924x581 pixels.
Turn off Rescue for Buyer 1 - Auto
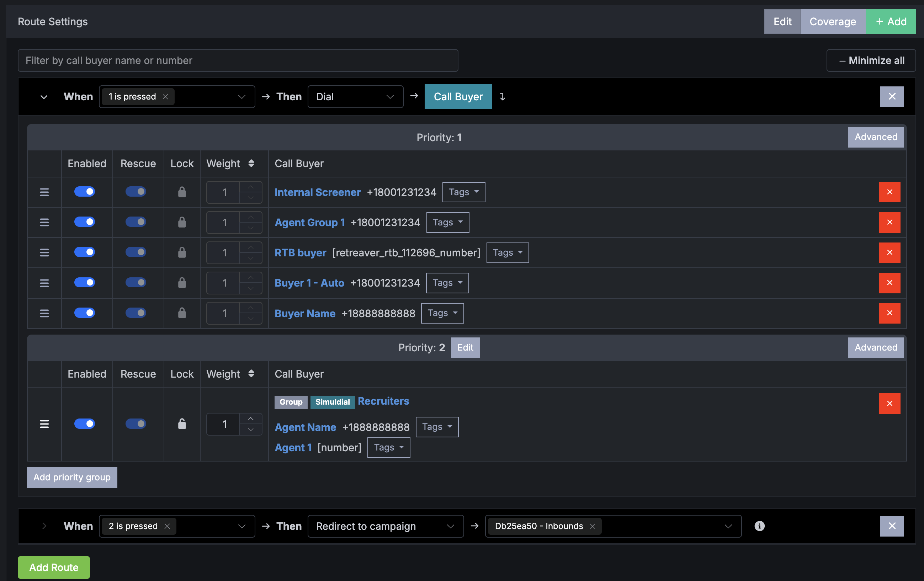[136, 283]
